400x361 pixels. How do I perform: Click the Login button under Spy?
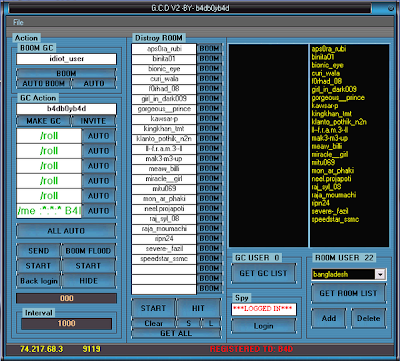tap(263, 326)
